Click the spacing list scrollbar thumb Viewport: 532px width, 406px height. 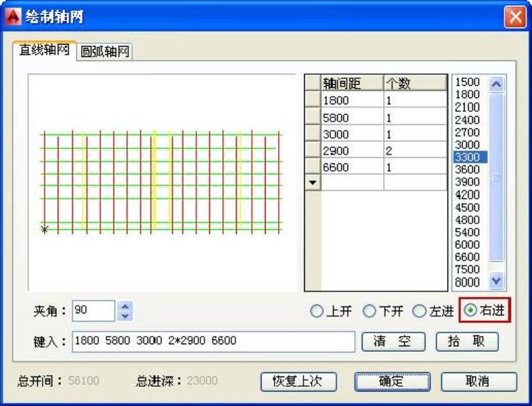[x=496, y=177]
